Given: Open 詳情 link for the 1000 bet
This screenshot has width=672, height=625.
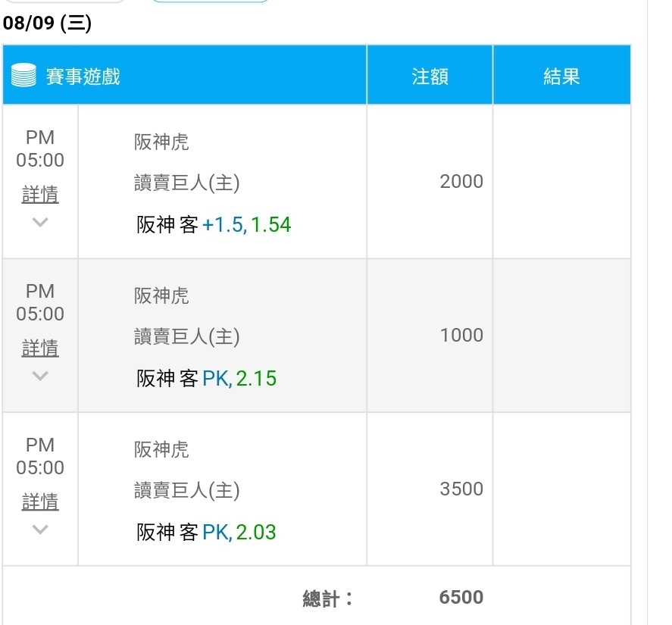Looking at the screenshot, I should click(x=40, y=348).
